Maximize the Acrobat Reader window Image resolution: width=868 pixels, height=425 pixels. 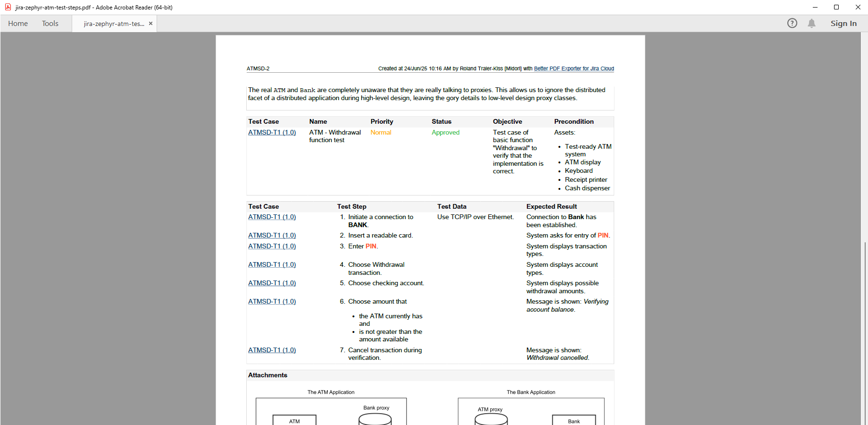click(x=836, y=7)
